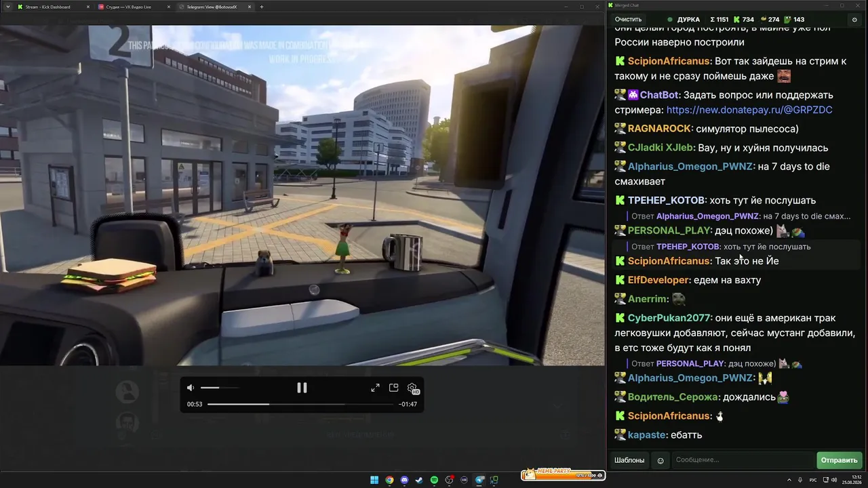This screenshot has height=488, width=868.
Task: Open the system volume tray icon
Action: [833, 481]
